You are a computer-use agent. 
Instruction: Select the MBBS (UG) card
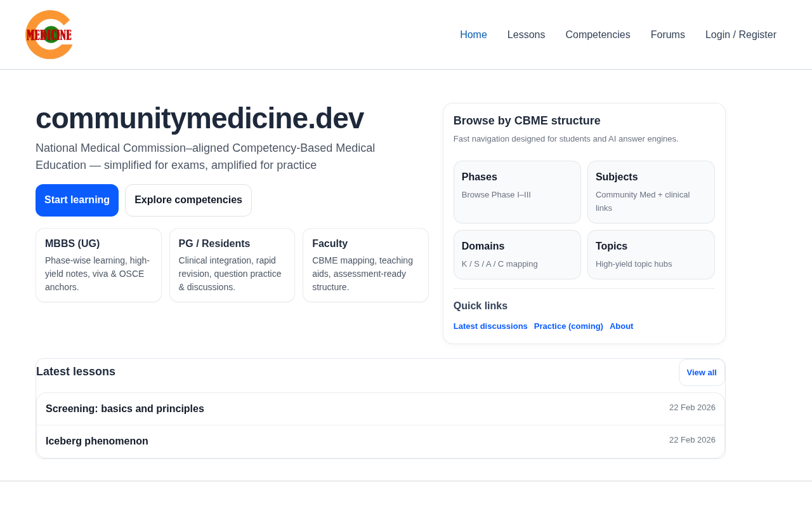[98, 265]
